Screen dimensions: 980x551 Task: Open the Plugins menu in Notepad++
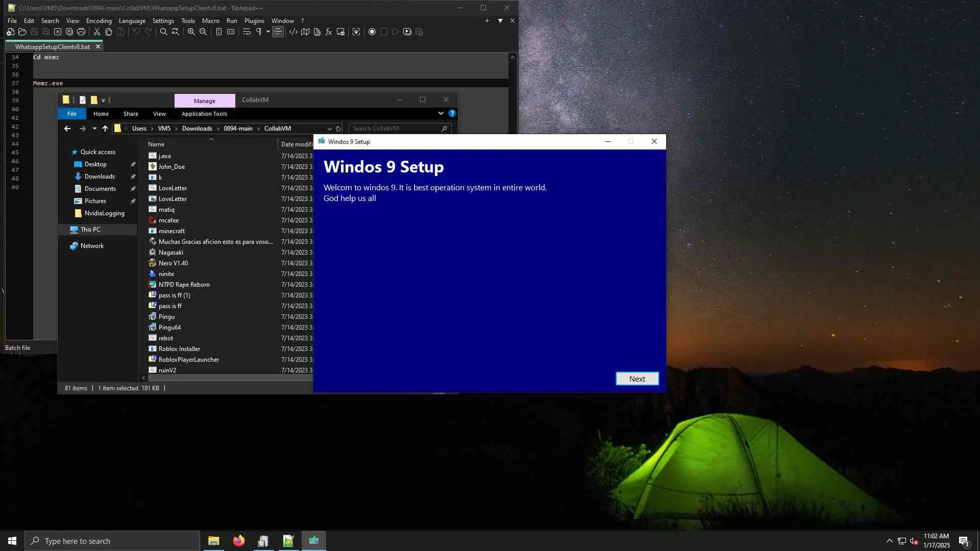click(254, 21)
